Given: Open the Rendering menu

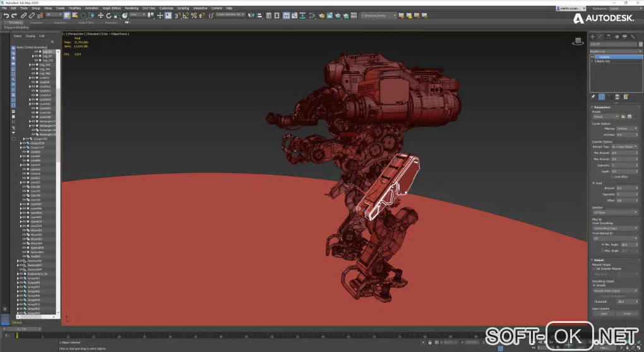Looking at the screenshot, I should click(x=131, y=8).
